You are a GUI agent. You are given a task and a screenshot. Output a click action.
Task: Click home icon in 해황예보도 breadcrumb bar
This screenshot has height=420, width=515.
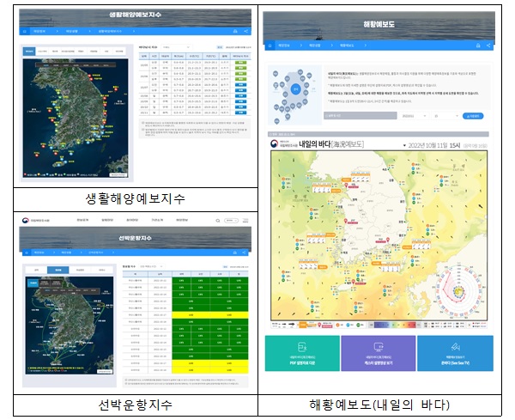270,45
